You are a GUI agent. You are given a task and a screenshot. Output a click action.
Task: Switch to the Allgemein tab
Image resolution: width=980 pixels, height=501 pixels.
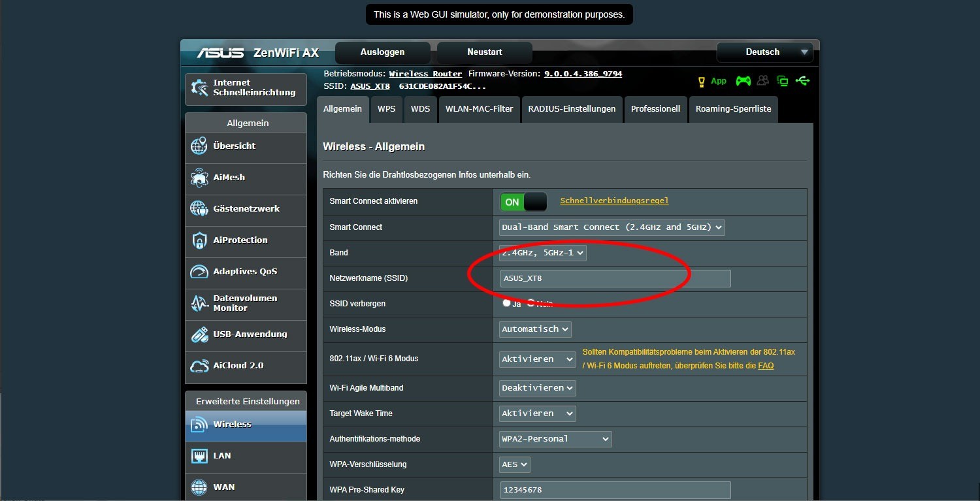point(342,109)
